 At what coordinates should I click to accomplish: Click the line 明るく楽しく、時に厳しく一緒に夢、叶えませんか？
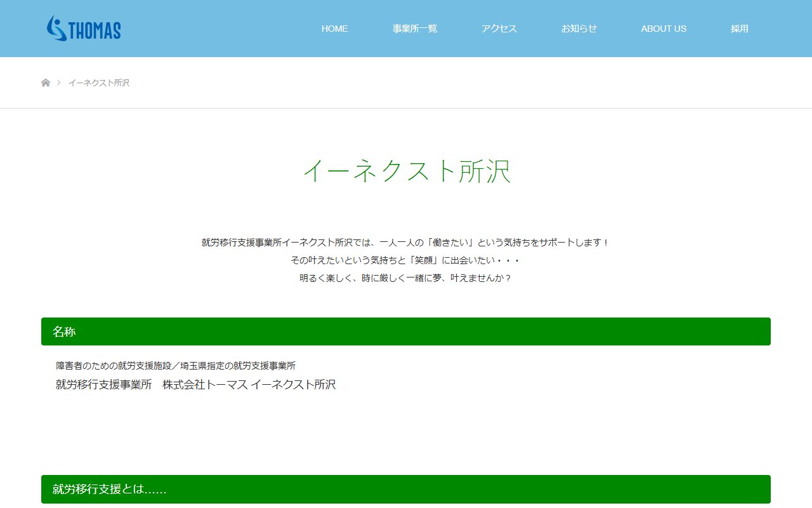pos(406,278)
